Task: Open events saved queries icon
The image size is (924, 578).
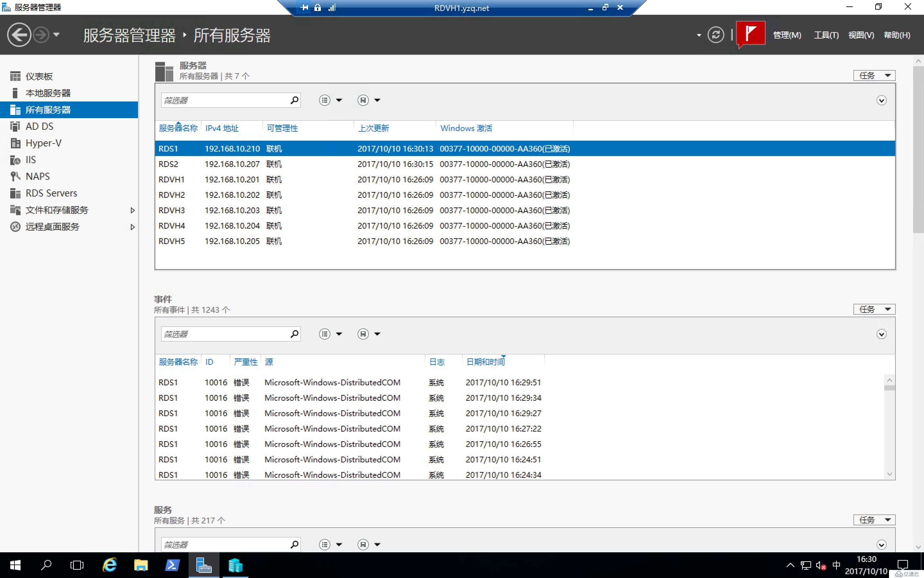Action: point(363,334)
